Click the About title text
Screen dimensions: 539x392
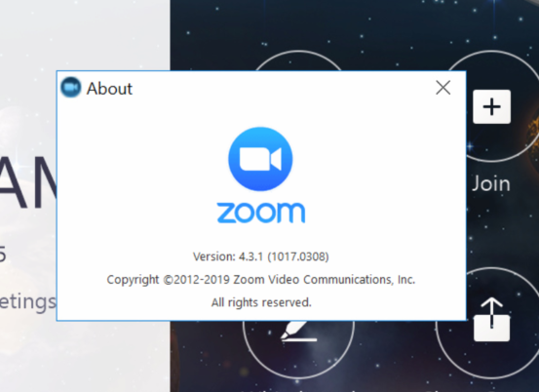109,89
